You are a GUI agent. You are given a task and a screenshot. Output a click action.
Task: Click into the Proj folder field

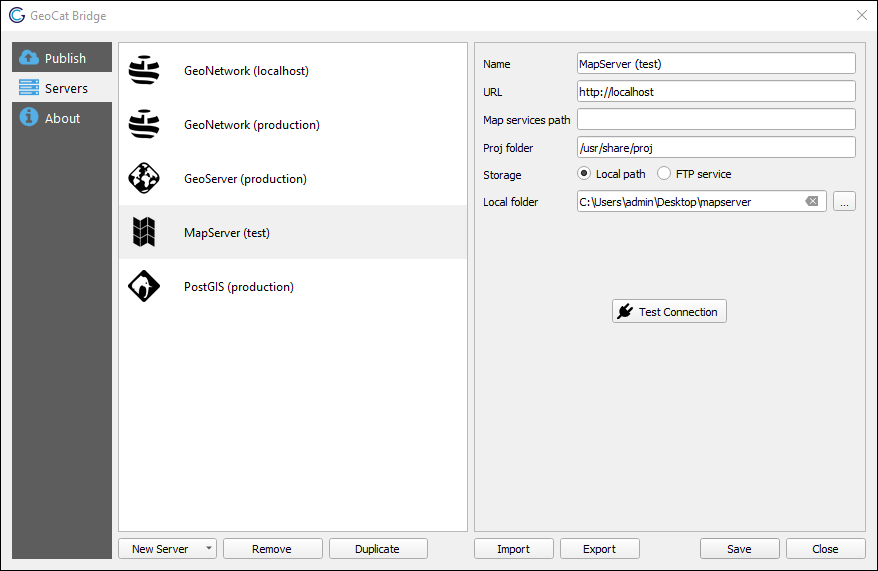click(x=716, y=147)
